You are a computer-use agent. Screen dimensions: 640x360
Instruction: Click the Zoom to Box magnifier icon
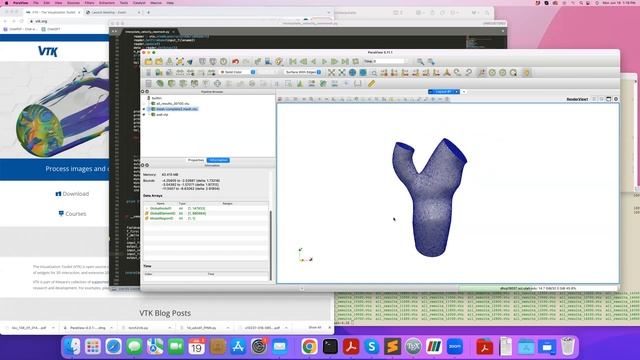click(374, 73)
